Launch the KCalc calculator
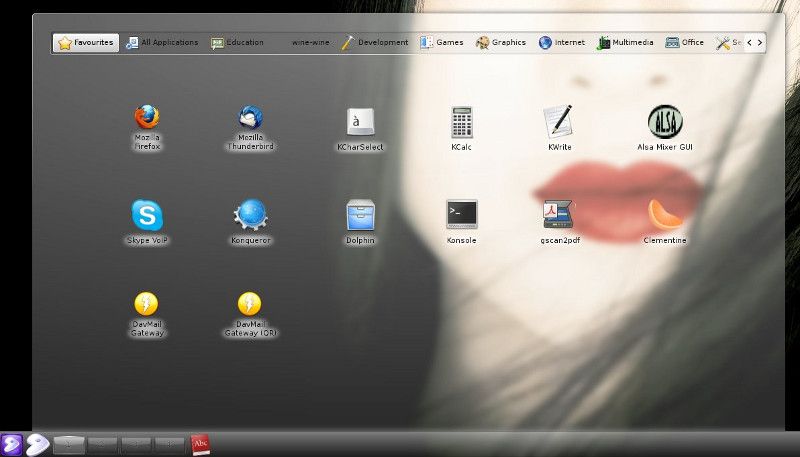Screen dimensions: 800x457 point(461,129)
